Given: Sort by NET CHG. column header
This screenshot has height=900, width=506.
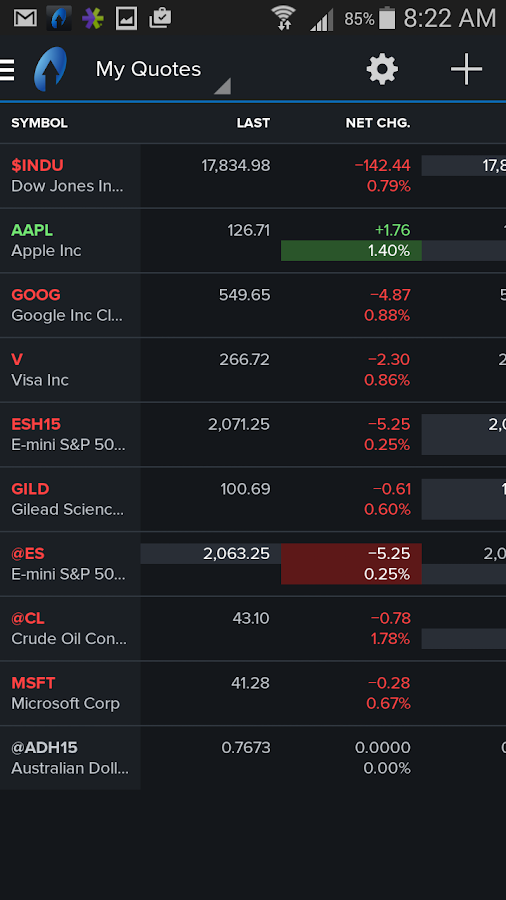Looking at the screenshot, I should click(378, 123).
